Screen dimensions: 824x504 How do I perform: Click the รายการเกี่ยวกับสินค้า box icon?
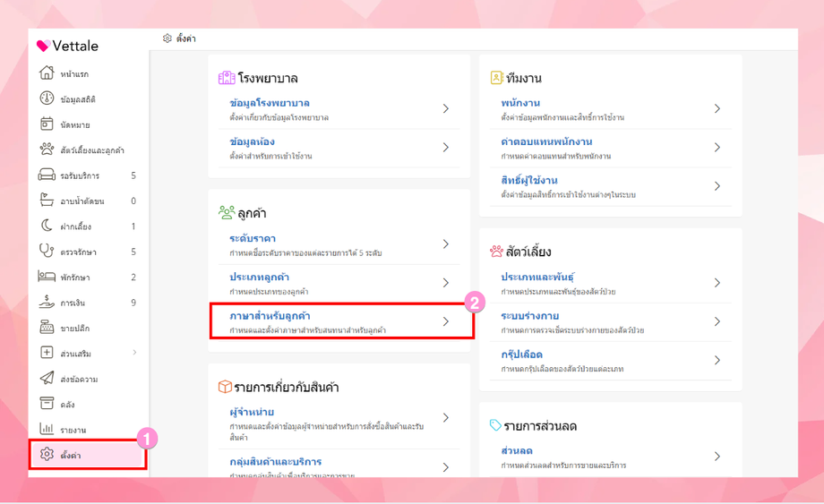click(x=225, y=387)
